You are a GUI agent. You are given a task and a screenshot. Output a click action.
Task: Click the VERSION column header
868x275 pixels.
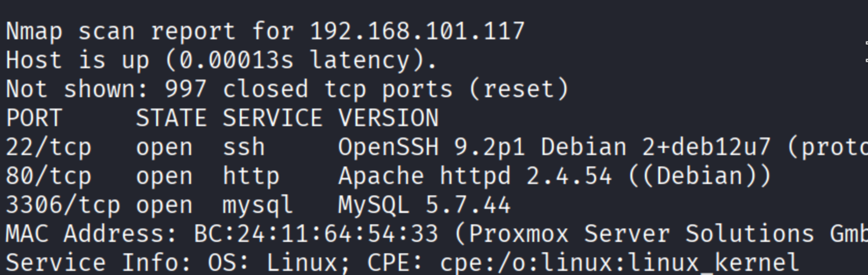pos(388,118)
